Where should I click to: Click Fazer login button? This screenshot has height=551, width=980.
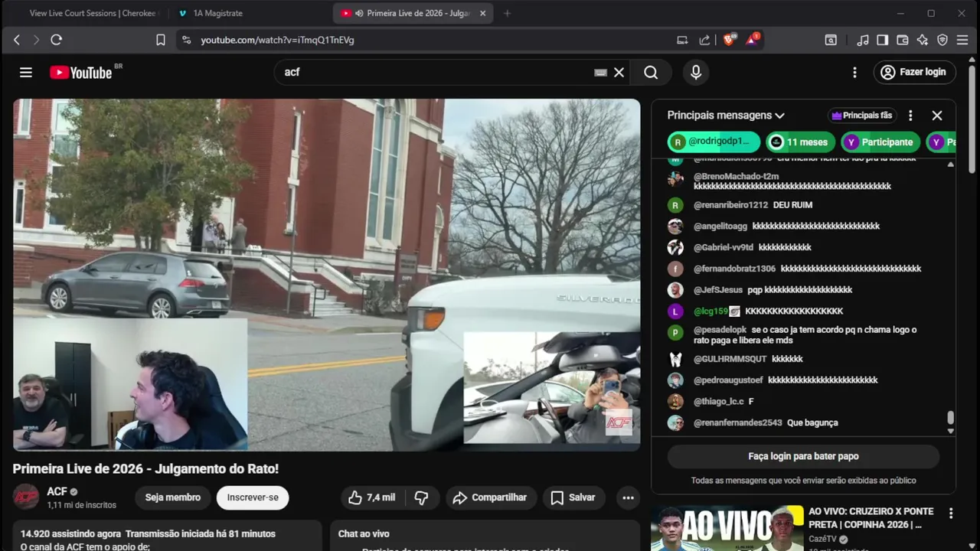pyautogui.click(x=915, y=72)
